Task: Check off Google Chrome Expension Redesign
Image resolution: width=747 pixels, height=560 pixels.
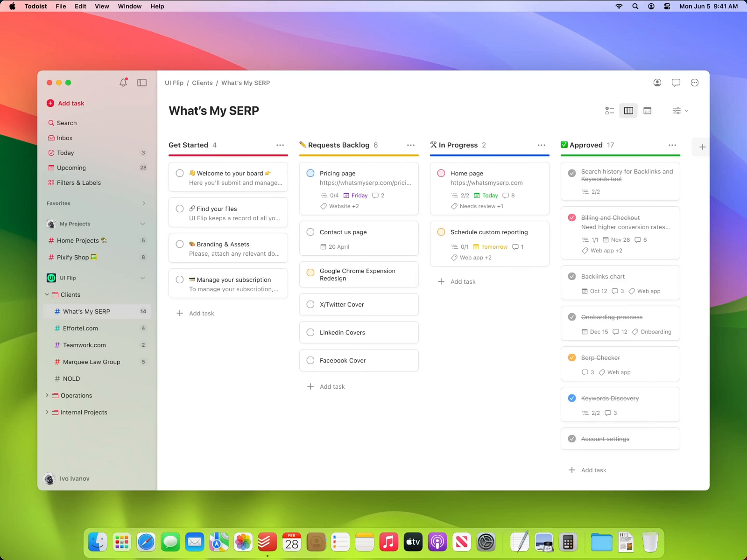Action: tap(310, 273)
